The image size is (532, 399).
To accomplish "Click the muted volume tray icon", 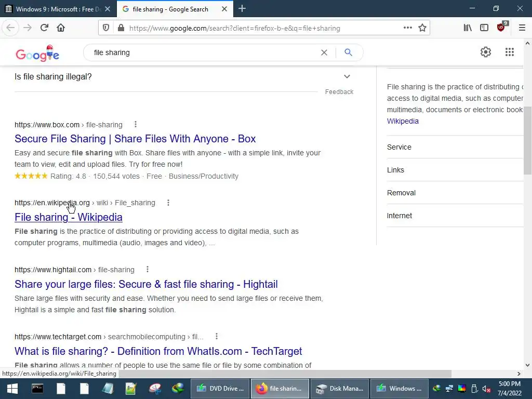I will (x=486, y=389).
